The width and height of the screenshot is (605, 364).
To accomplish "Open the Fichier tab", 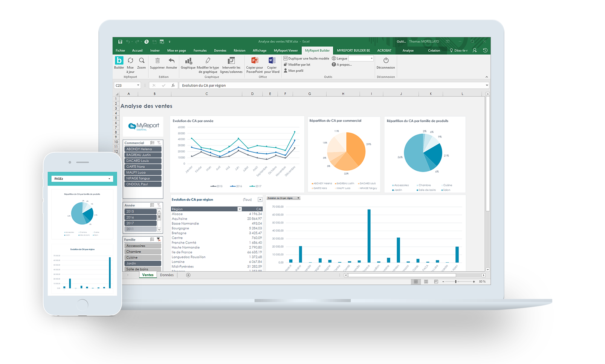I will [121, 50].
